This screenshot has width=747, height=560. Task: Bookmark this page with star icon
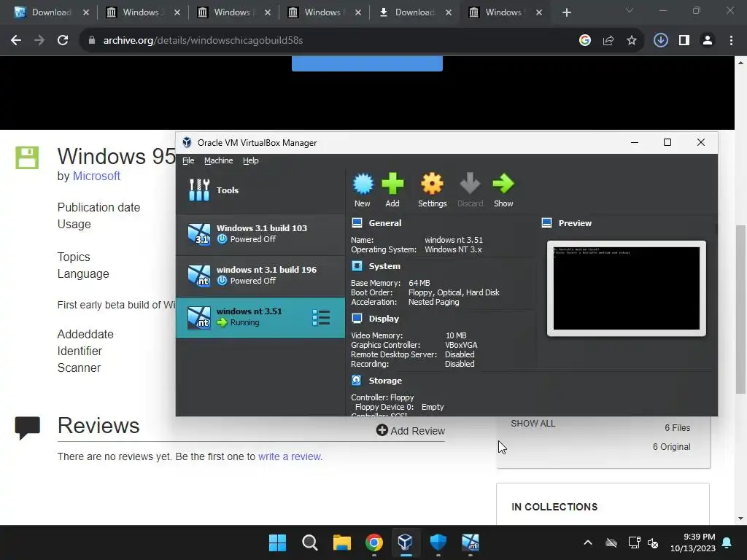click(x=631, y=41)
